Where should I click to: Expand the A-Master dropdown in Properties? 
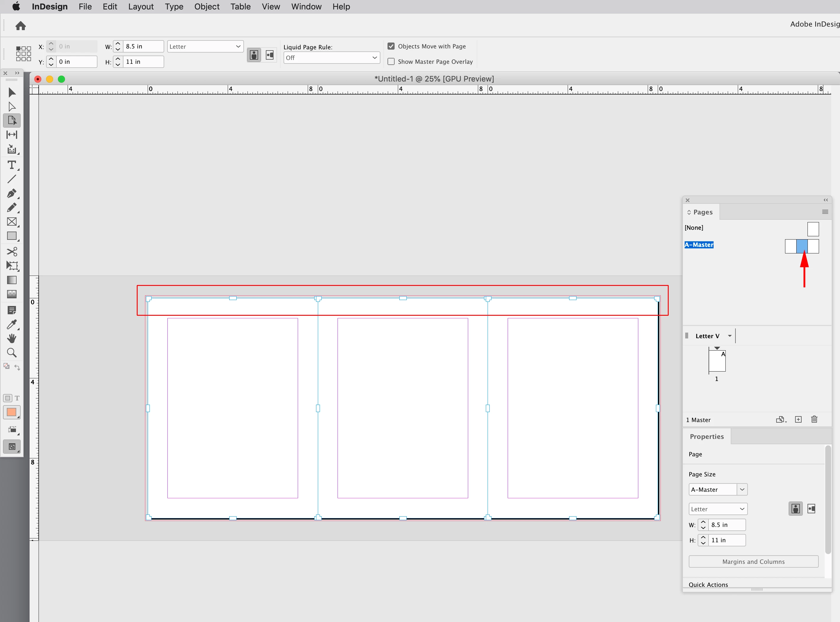coord(742,489)
